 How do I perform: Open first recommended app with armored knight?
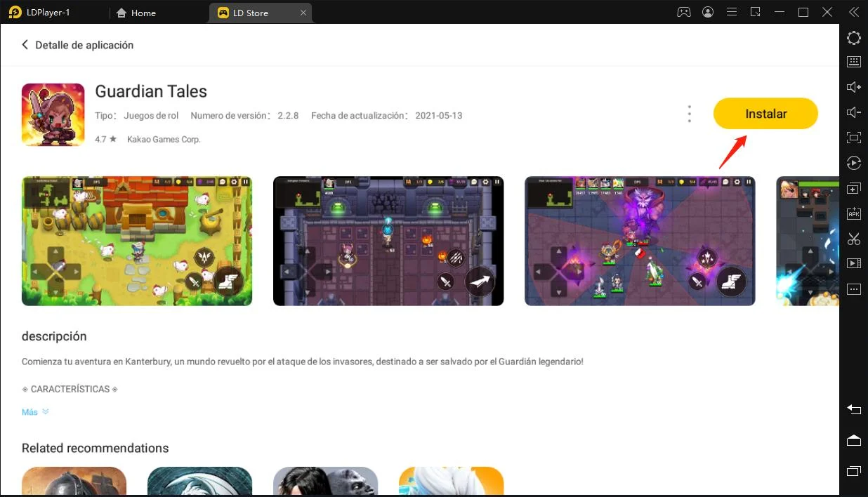coord(74,482)
